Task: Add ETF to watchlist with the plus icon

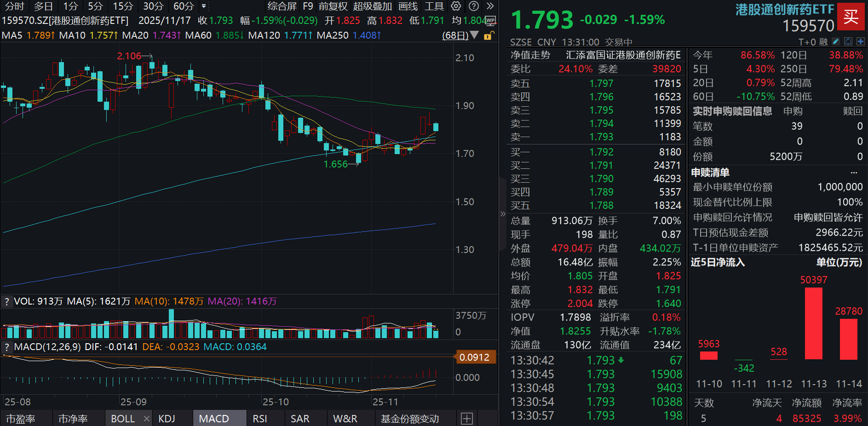Action: click(x=861, y=41)
